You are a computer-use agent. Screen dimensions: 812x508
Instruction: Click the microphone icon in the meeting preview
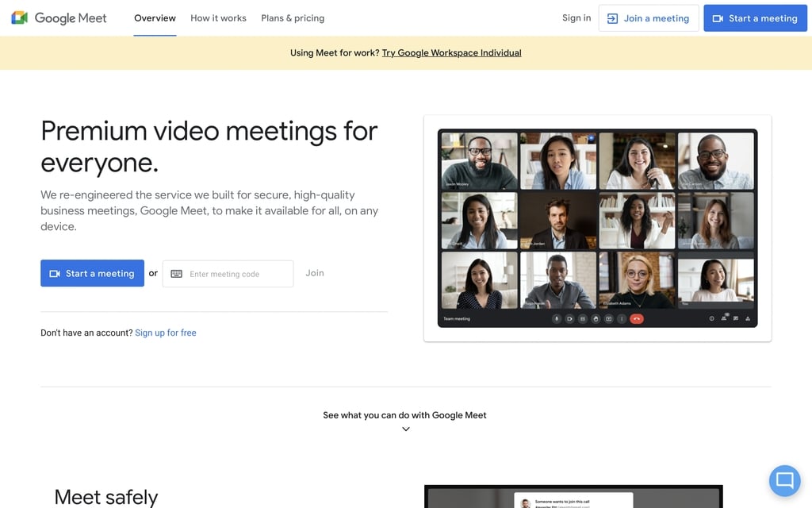tap(556, 319)
